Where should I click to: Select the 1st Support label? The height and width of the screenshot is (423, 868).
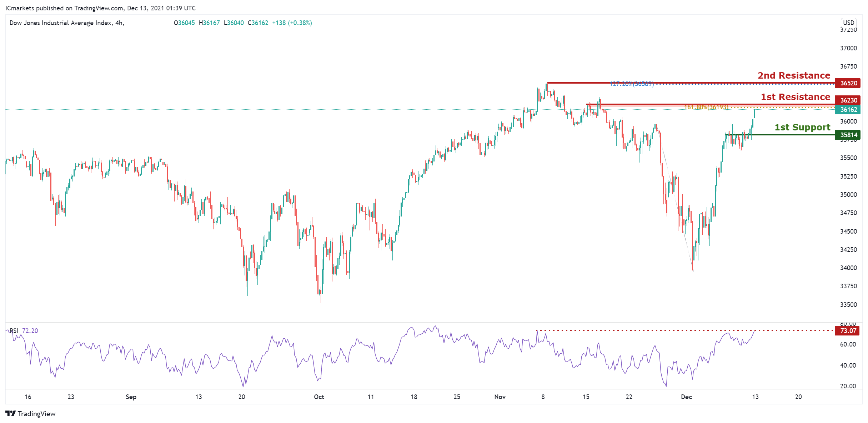[x=802, y=127]
